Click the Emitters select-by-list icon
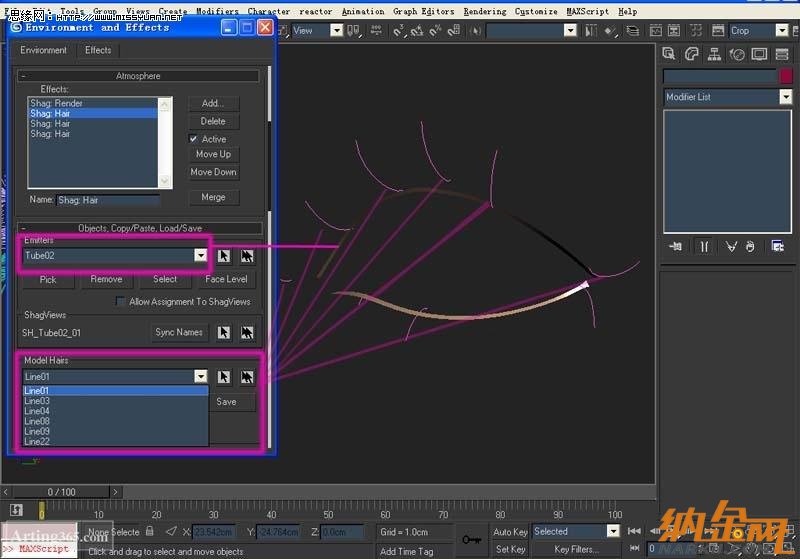The height and width of the screenshot is (559, 800). [247, 256]
